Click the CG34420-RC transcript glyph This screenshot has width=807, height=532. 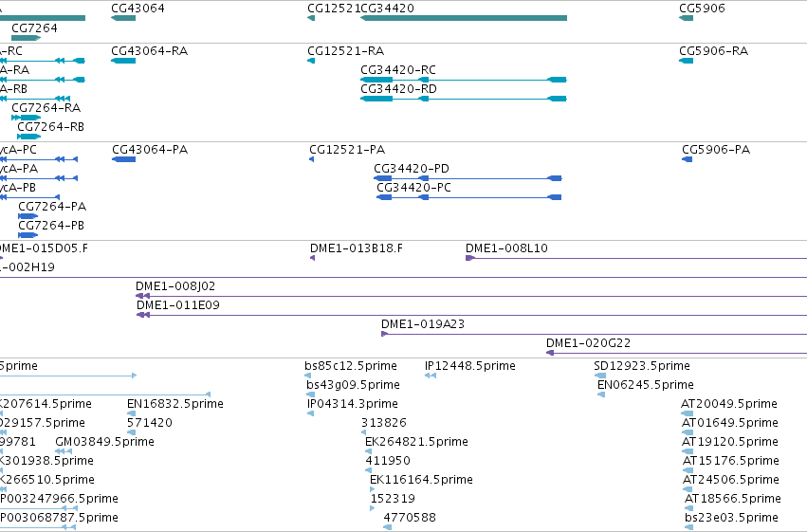pos(464,80)
